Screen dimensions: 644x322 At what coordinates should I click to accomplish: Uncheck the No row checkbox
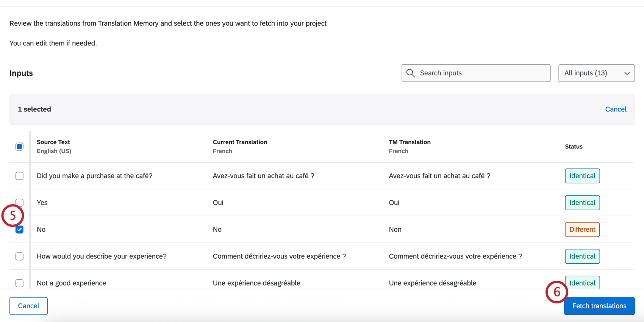[19, 230]
